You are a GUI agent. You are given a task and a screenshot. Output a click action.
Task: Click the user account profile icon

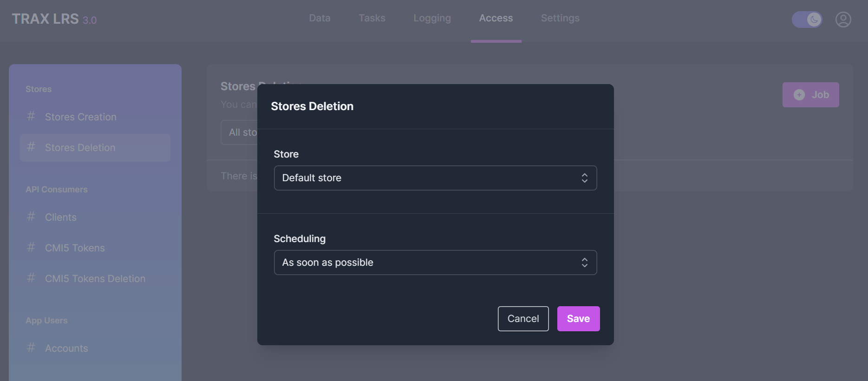[843, 20]
